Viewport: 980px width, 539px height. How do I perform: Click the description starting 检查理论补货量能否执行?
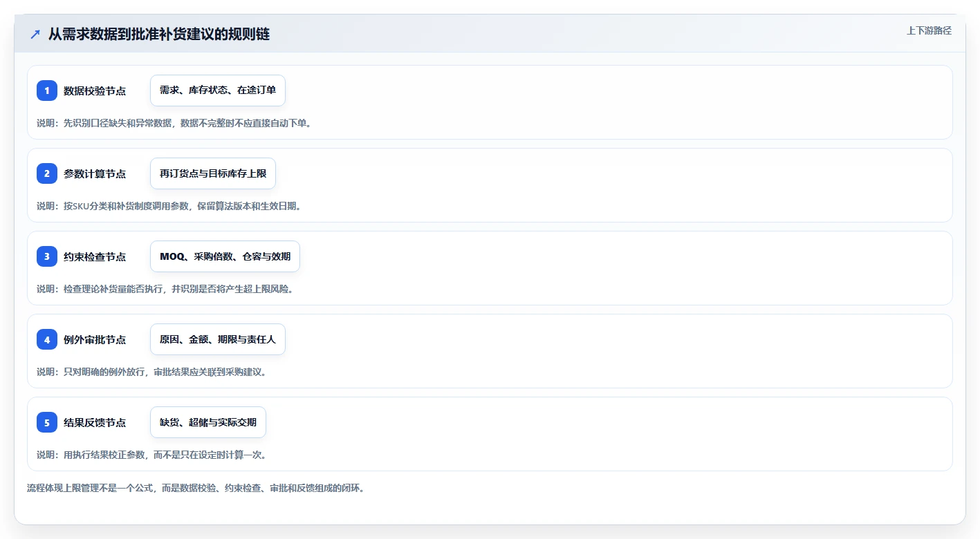tap(165, 289)
